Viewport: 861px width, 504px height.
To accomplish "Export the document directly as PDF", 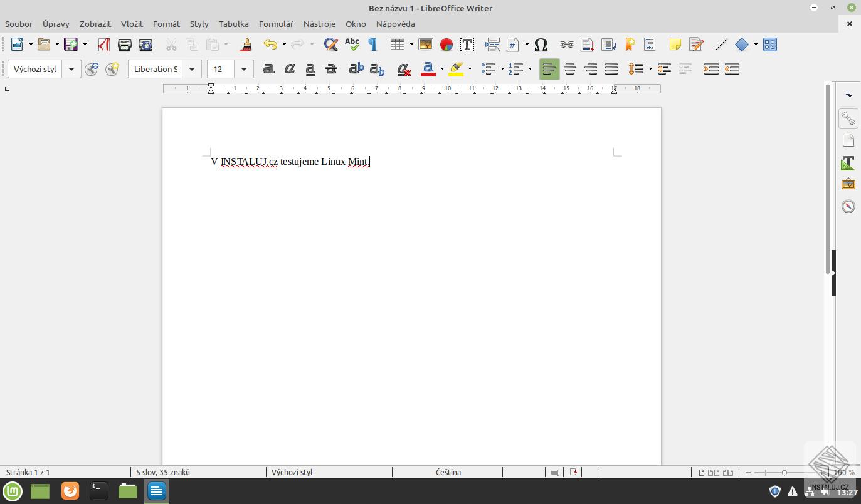I will coord(103,45).
